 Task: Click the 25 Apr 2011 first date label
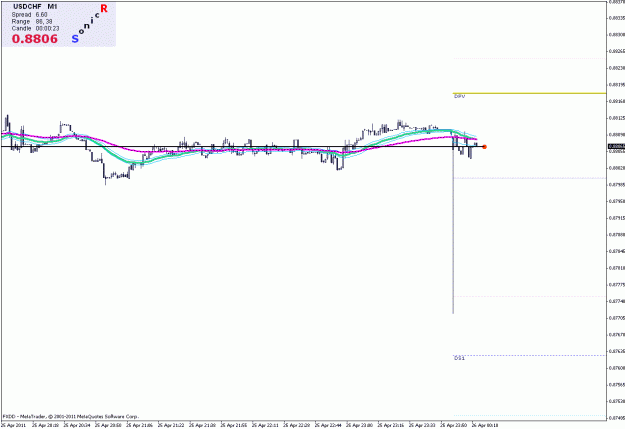point(14,425)
